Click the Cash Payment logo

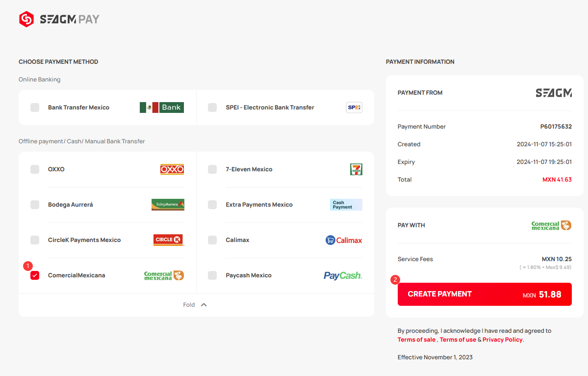pos(346,205)
